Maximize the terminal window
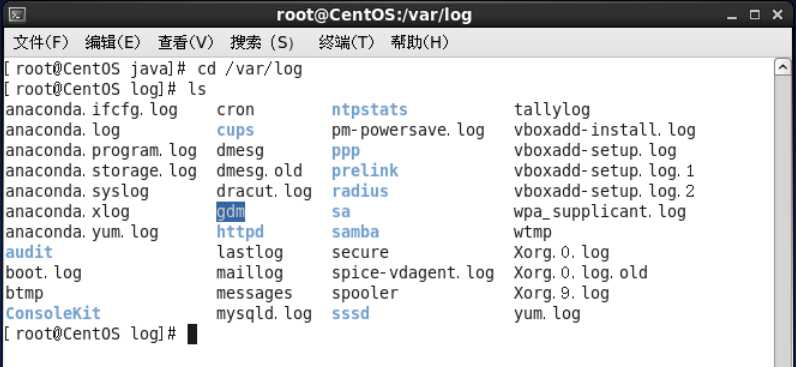This screenshot has height=367, width=796. tap(755, 15)
